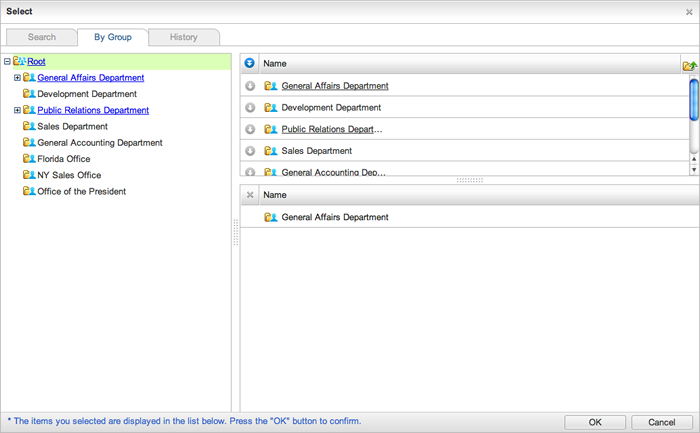Open General Affairs Department link in upper list
This screenshot has width=700, height=433.
pyautogui.click(x=335, y=86)
